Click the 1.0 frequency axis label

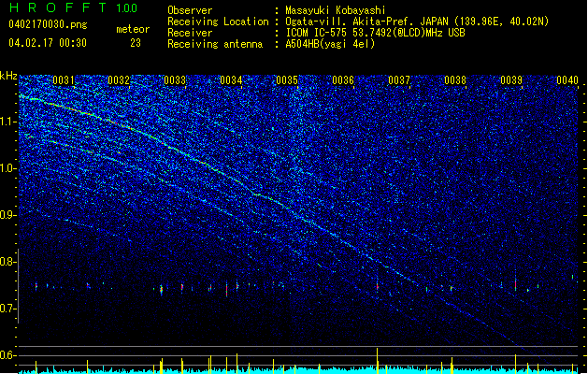[x=8, y=168]
